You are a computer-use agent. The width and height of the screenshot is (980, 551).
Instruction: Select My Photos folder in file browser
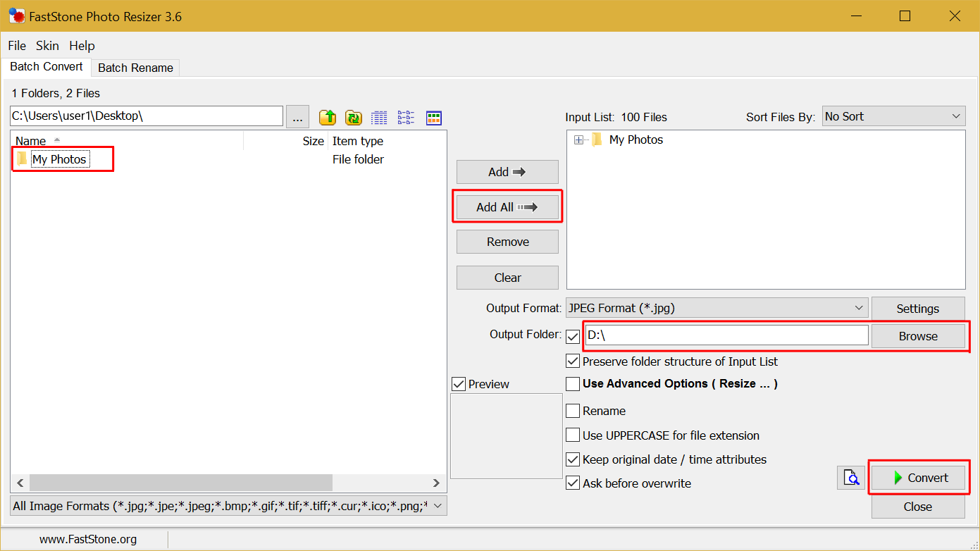coord(59,159)
